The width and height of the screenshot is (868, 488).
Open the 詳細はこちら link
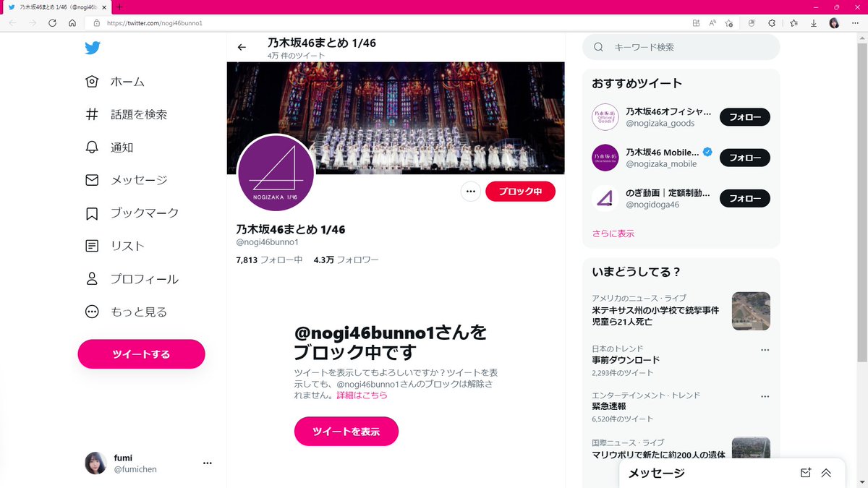coord(362,395)
